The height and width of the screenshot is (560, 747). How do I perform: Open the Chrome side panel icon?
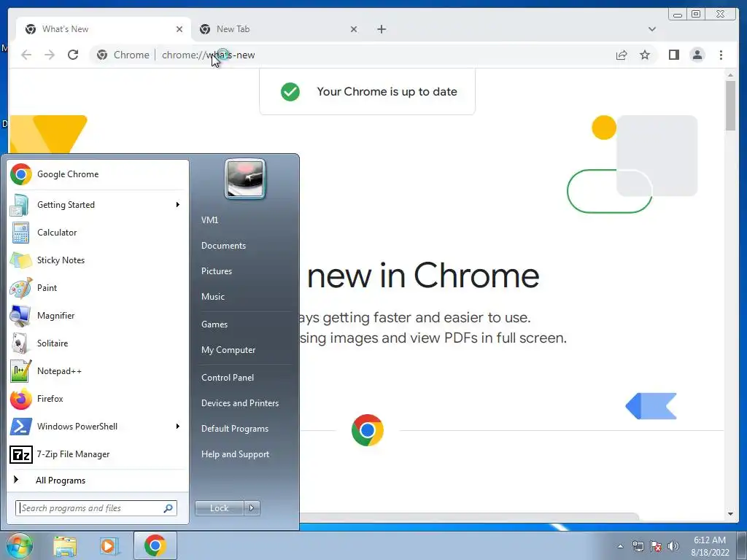[673, 55]
